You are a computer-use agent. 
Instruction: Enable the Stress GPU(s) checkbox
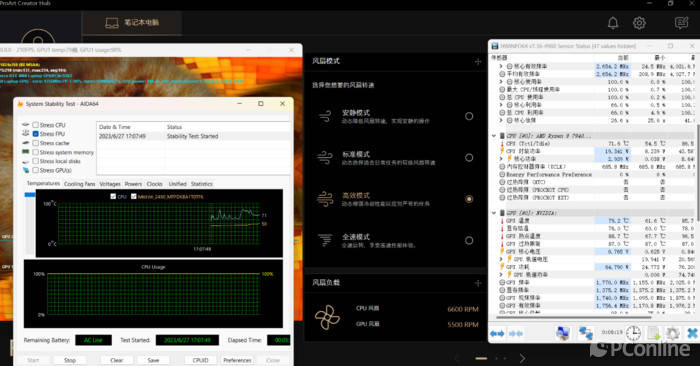click(36, 170)
